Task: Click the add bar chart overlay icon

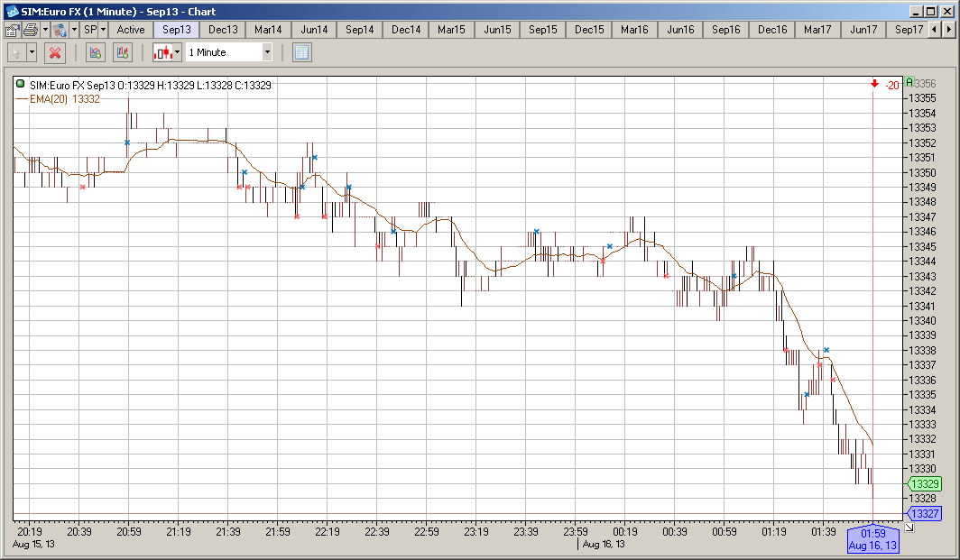Action: 123,52
